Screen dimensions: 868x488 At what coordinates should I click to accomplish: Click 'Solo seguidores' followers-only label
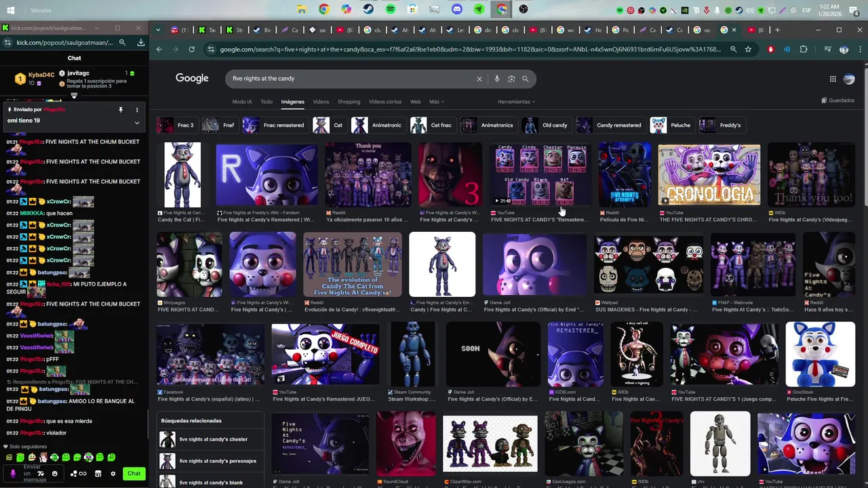coord(28,447)
